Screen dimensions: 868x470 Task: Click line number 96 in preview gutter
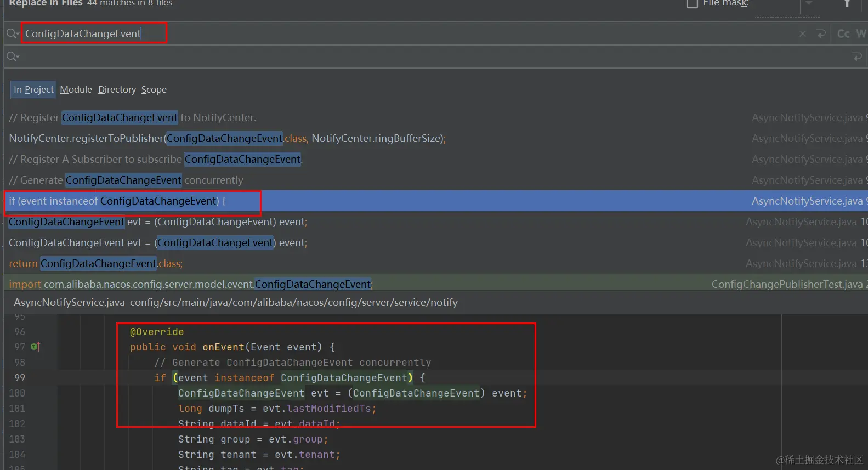(20, 331)
